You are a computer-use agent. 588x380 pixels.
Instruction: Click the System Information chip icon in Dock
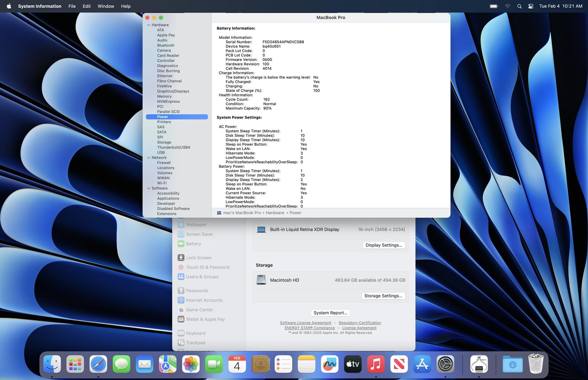(479, 364)
